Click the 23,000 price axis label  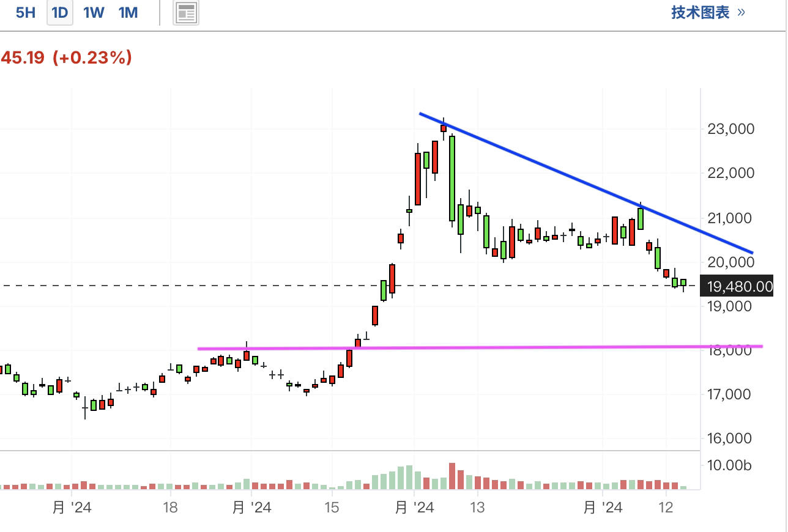730,129
